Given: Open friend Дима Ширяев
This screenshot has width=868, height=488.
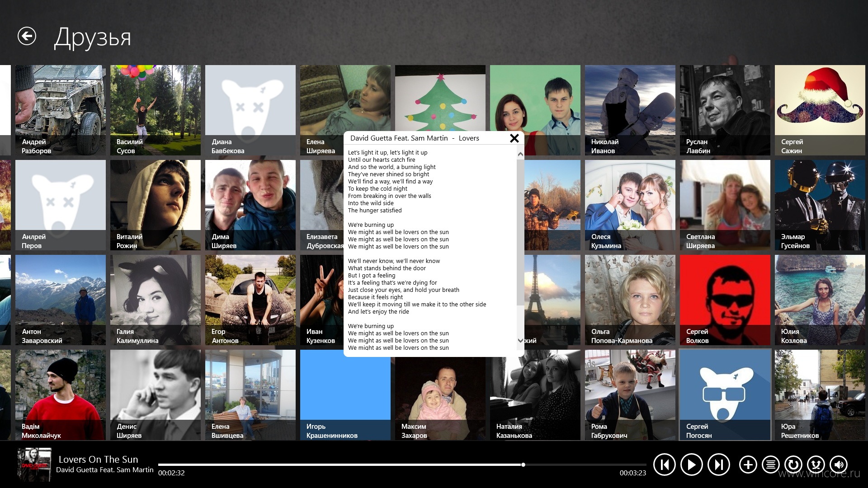Looking at the screenshot, I should pyautogui.click(x=250, y=205).
